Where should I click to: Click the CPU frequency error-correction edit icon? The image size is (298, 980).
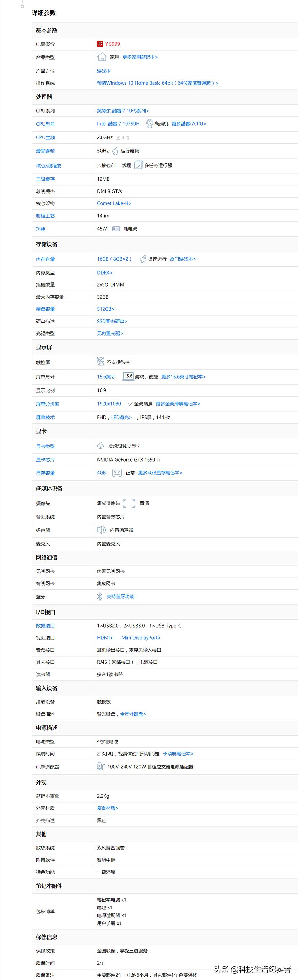point(118,138)
